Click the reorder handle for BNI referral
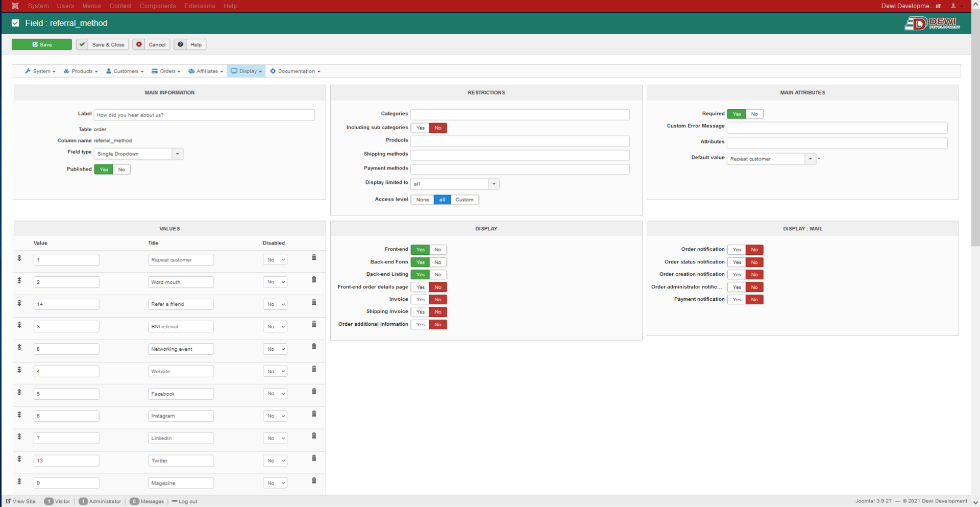Image resolution: width=980 pixels, height=507 pixels. point(19,325)
